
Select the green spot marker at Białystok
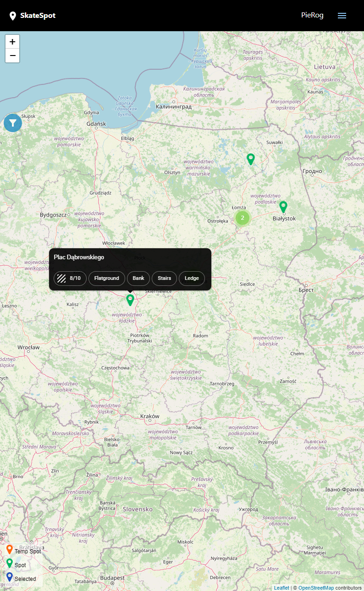[x=283, y=207]
